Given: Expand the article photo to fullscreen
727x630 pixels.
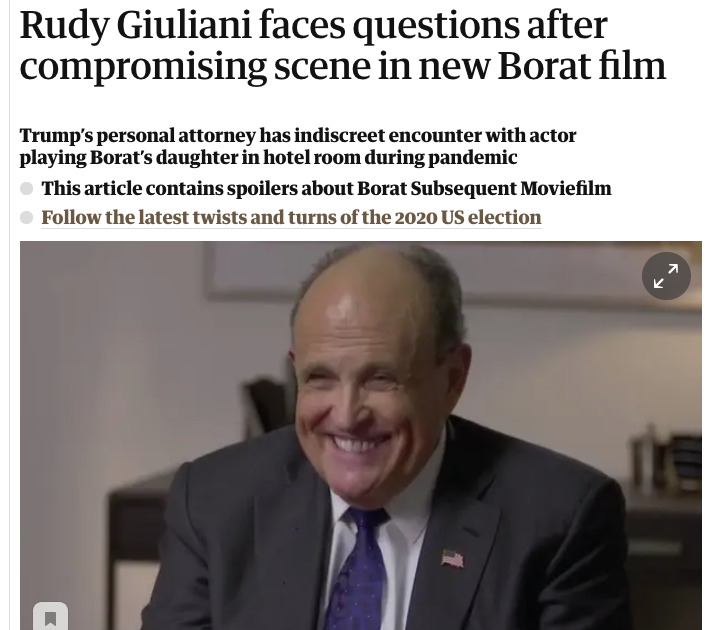Looking at the screenshot, I should click(x=666, y=276).
